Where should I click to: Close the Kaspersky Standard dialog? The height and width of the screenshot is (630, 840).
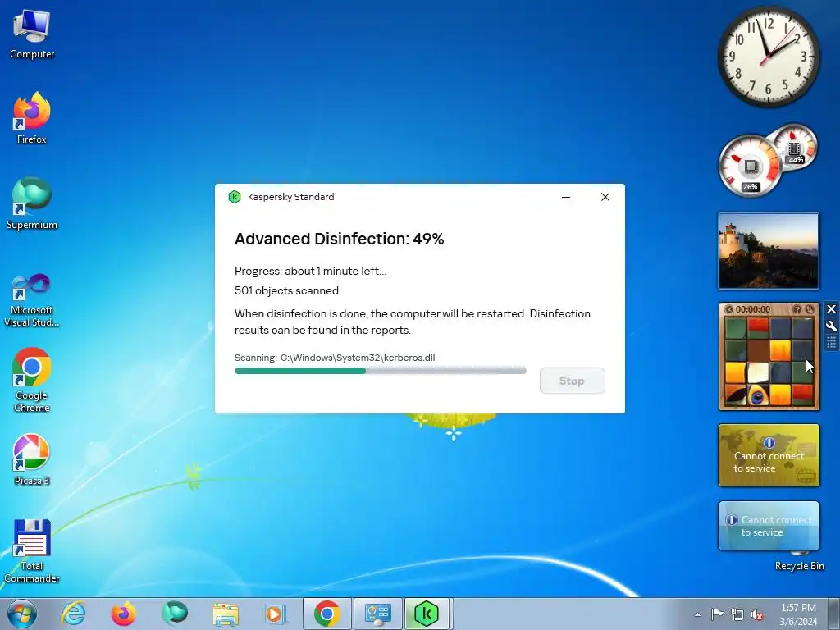[x=605, y=197]
